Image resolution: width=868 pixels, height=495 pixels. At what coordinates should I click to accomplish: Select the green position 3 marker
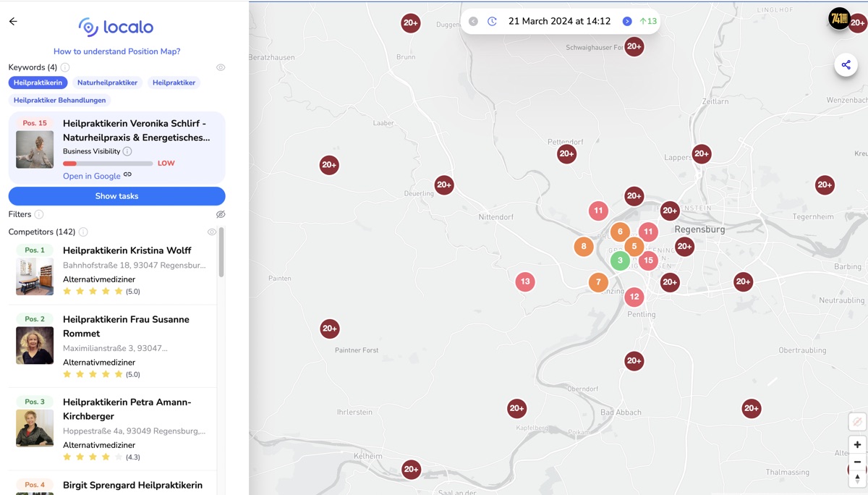pyautogui.click(x=620, y=261)
